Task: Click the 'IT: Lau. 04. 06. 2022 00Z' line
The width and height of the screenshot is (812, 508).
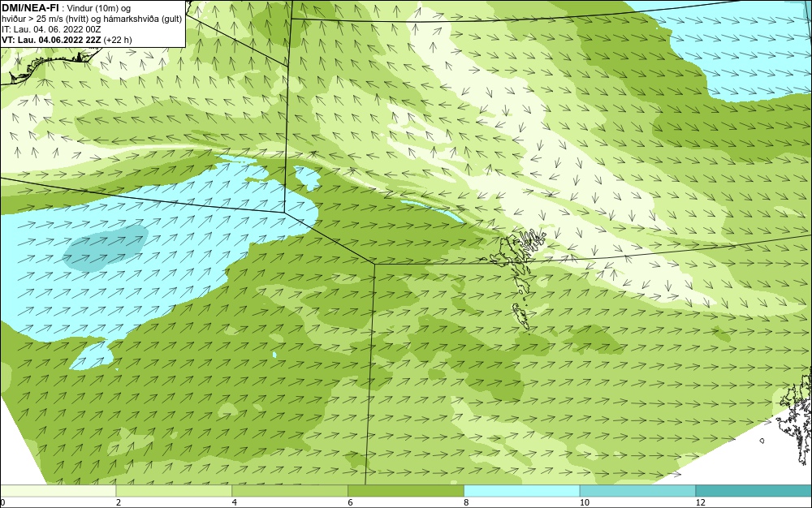Action: 51,29
